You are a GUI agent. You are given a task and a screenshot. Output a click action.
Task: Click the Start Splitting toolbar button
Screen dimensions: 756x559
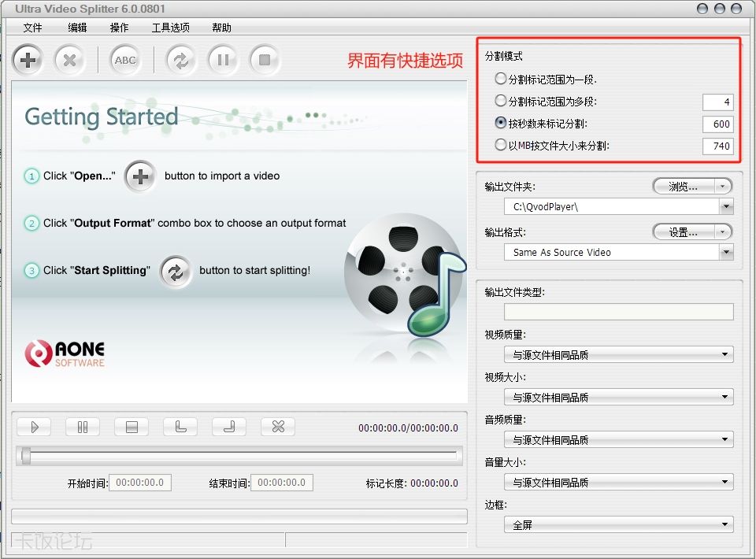[x=181, y=60]
